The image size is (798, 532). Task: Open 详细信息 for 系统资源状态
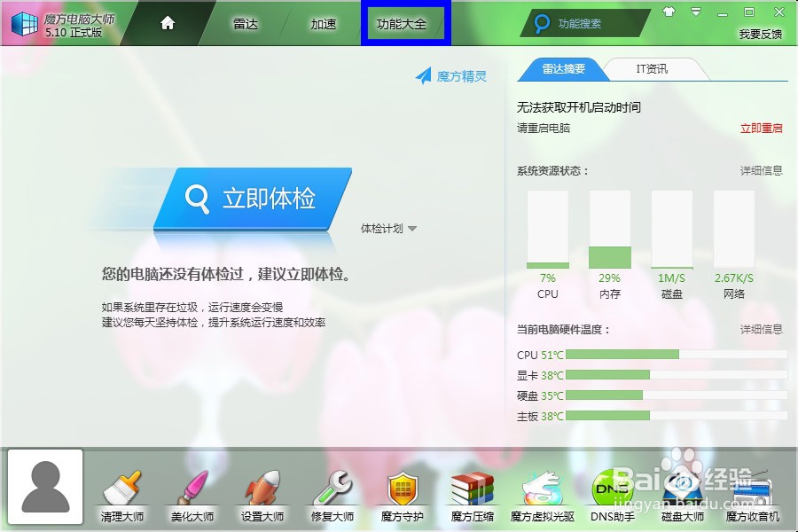point(761,170)
